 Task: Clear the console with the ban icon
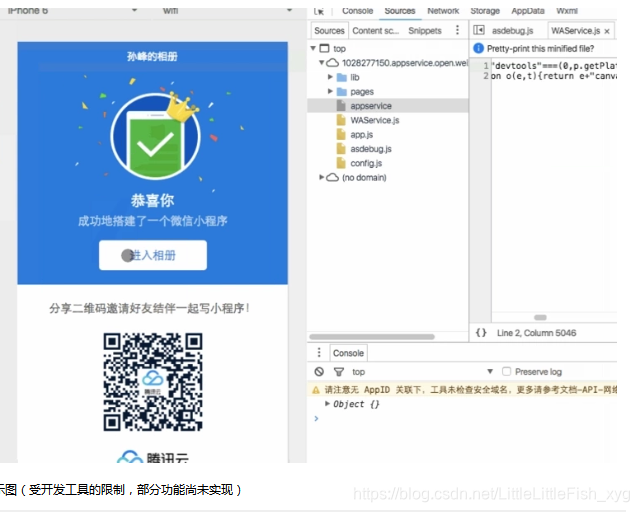tap(319, 371)
